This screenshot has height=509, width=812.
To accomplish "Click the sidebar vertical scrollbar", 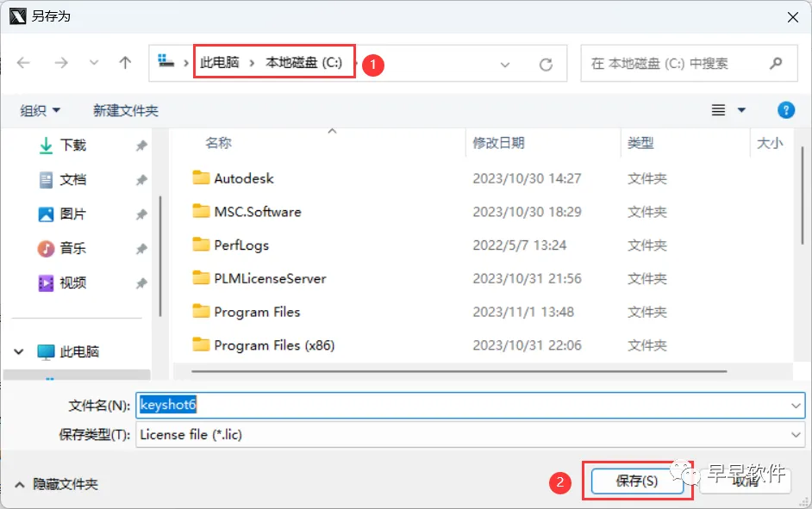I will click(160, 256).
